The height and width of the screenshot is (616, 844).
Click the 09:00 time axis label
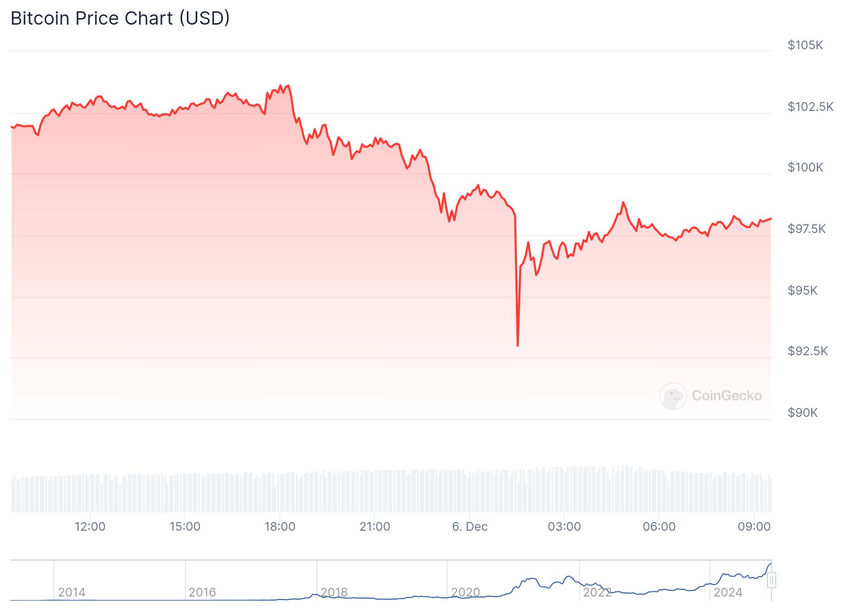click(754, 527)
